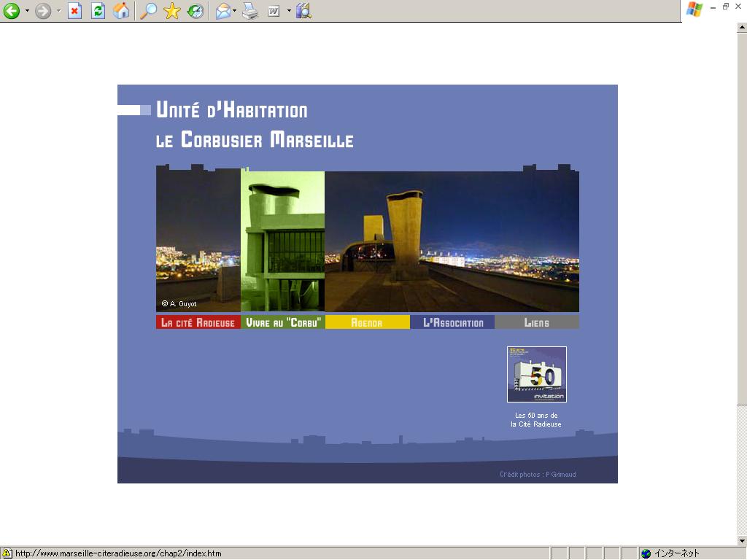This screenshot has width=747, height=560.
Task: Open the La Cité Radieuse tab
Action: tap(198, 322)
